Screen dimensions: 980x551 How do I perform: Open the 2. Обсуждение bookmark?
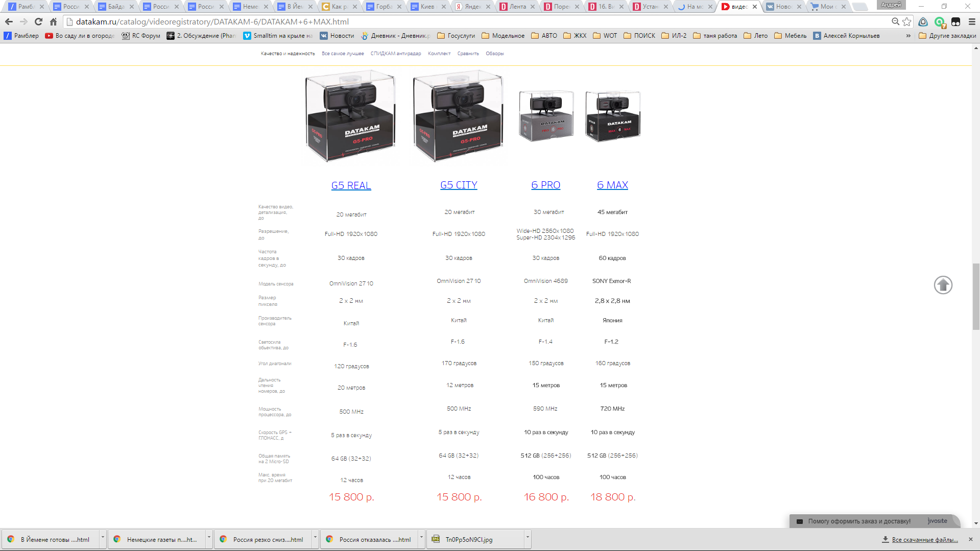[x=202, y=36]
